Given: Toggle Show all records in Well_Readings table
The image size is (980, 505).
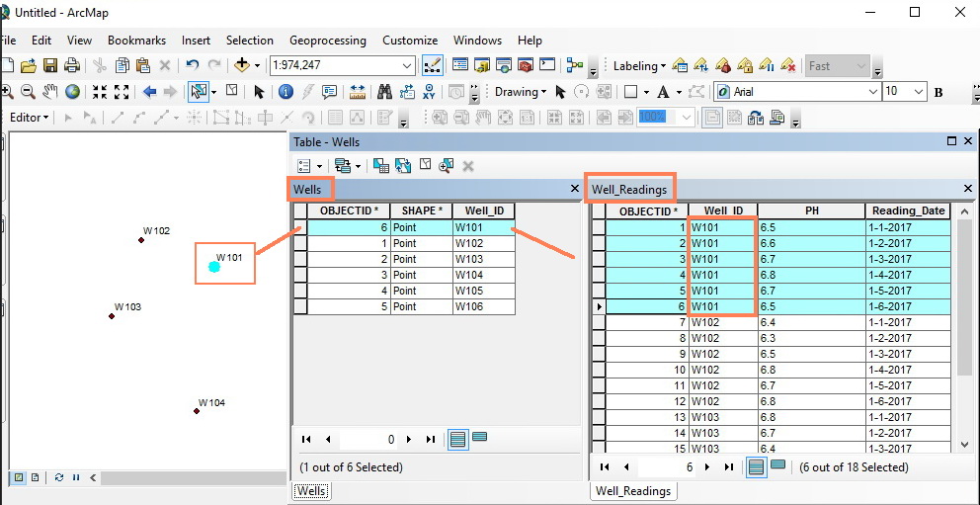Looking at the screenshot, I should (757, 466).
